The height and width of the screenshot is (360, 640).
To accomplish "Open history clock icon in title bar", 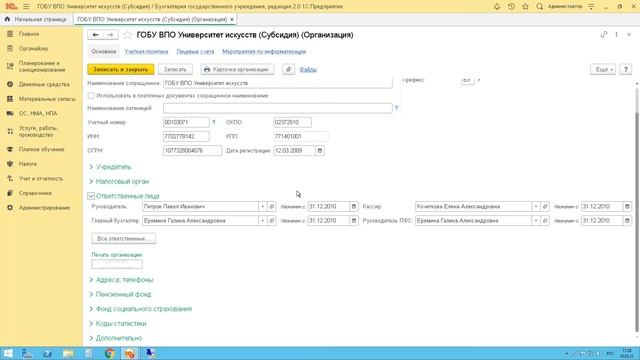I will 511,7.
